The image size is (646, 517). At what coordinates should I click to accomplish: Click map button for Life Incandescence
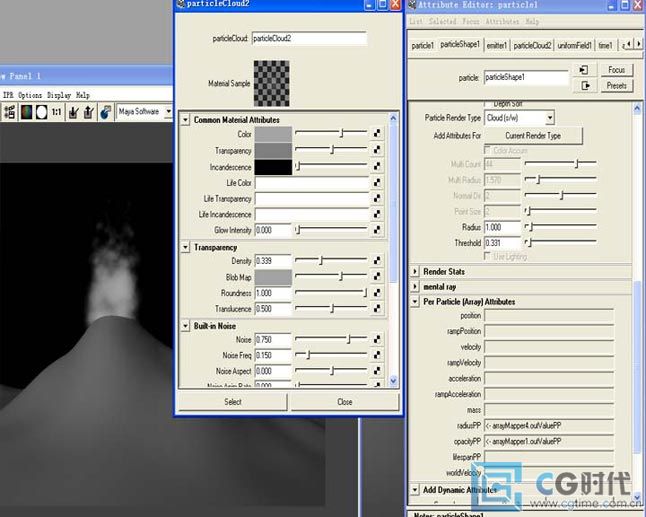(377, 214)
